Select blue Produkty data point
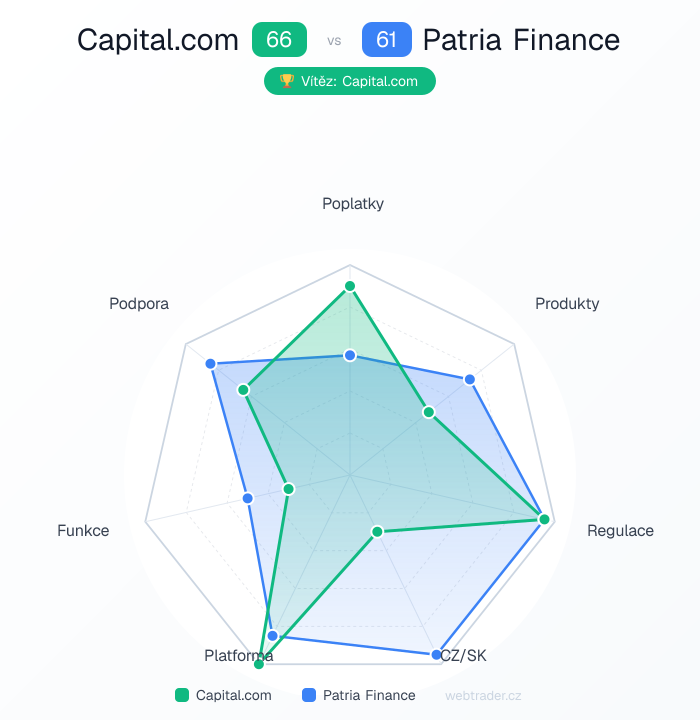This screenshot has width=700, height=720. click(x=469, y=379)
